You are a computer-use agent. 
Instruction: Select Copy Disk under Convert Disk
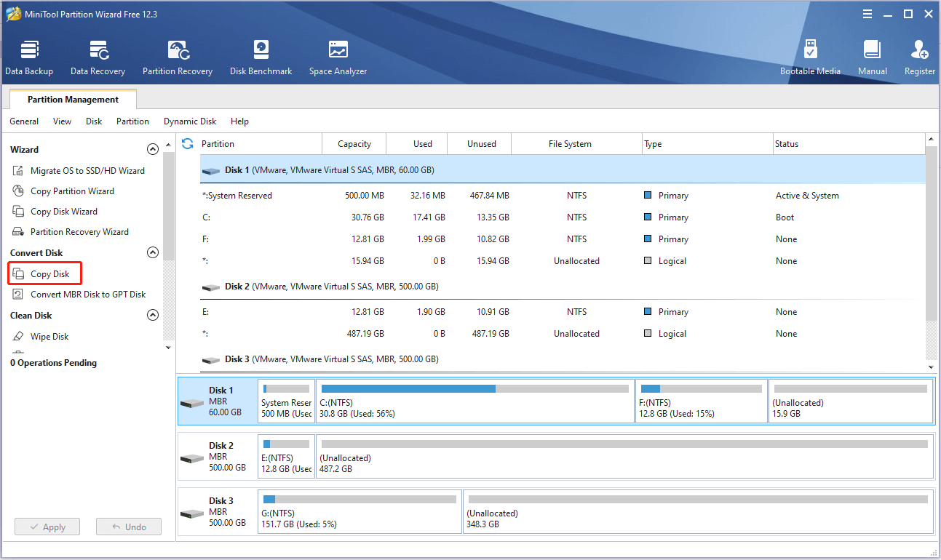(x=44, y=274)
